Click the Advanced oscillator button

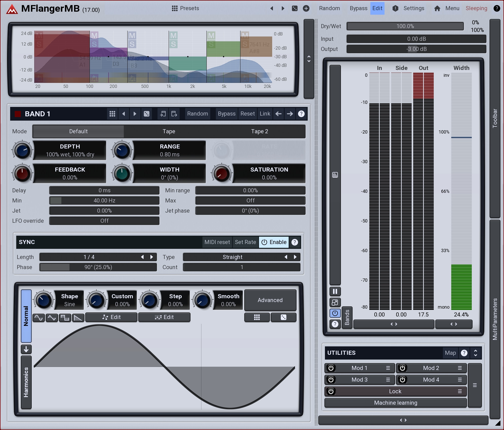(x=270, y=300)
